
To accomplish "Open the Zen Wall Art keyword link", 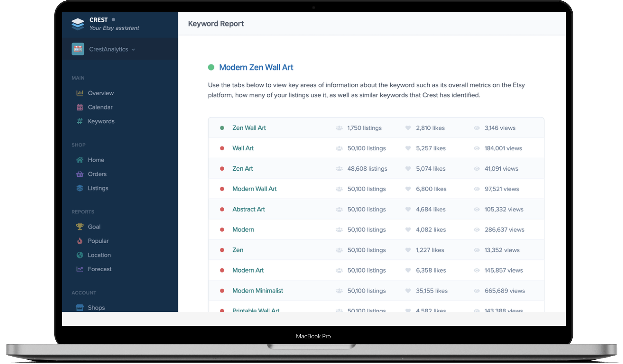I will pos(249,128).
